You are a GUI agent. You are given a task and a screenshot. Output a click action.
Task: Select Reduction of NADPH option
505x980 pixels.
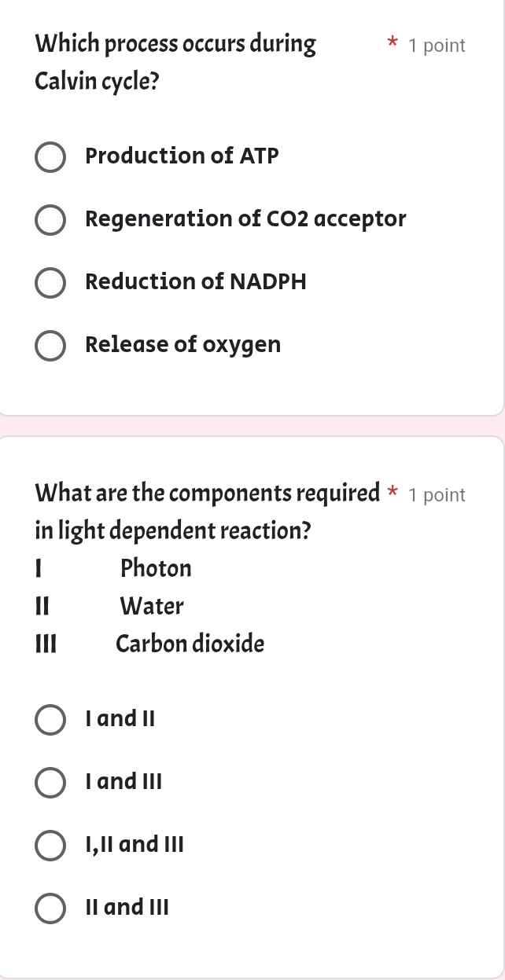click(x=50, y=283)
